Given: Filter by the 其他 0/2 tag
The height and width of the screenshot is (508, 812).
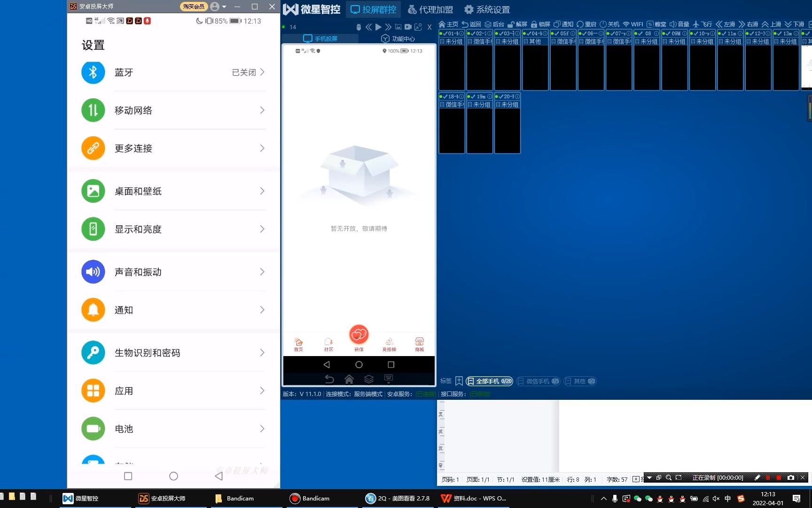Looking at the screenshot, I should coord(580,381).
